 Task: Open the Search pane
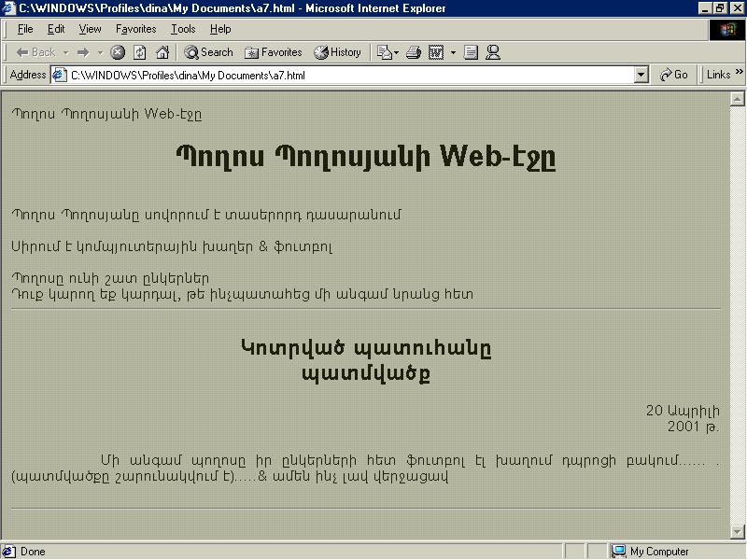(208, 52)
